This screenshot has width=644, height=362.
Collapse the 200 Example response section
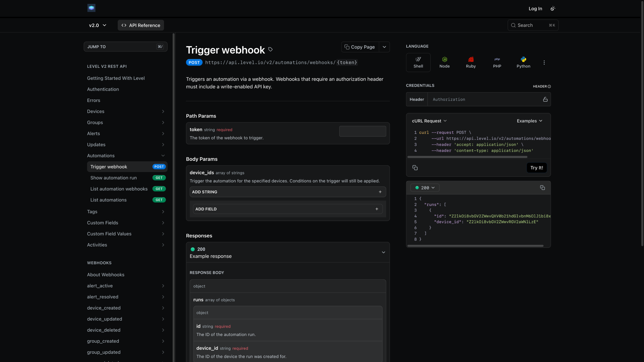(x=383, y=252)
